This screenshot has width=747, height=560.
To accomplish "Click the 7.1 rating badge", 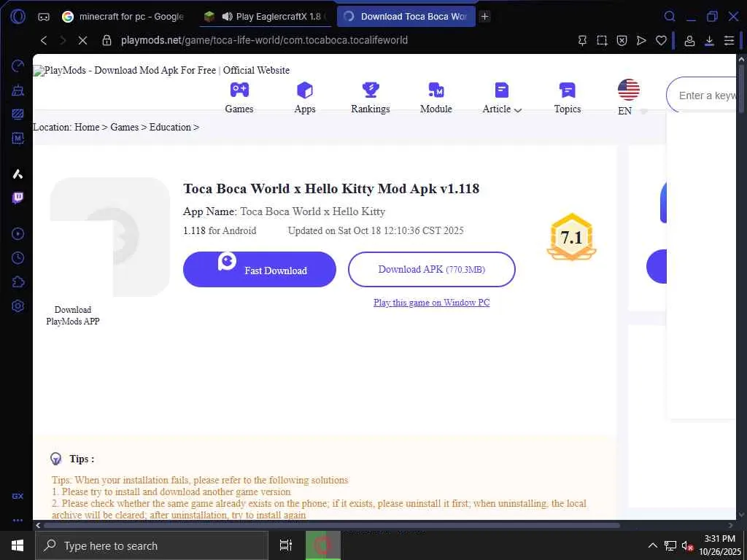I will click(571, 237).
